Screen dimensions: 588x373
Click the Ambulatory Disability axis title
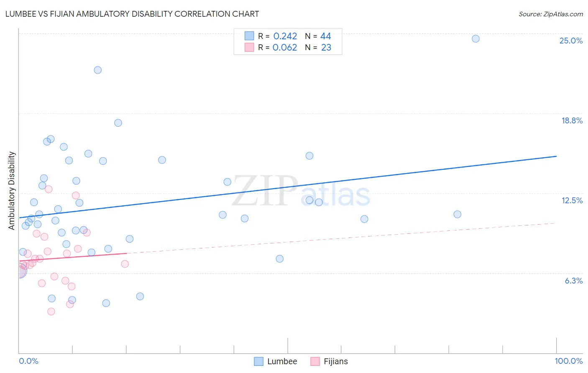point(12,191)
